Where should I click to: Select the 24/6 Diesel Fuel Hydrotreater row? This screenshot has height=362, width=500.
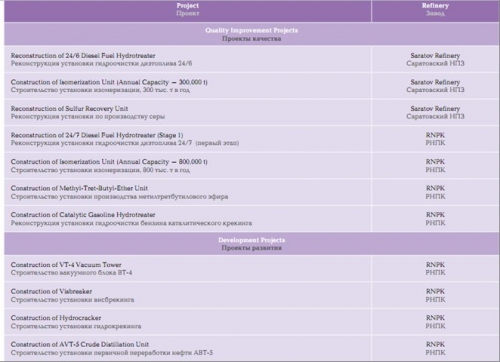pos(252,59)
